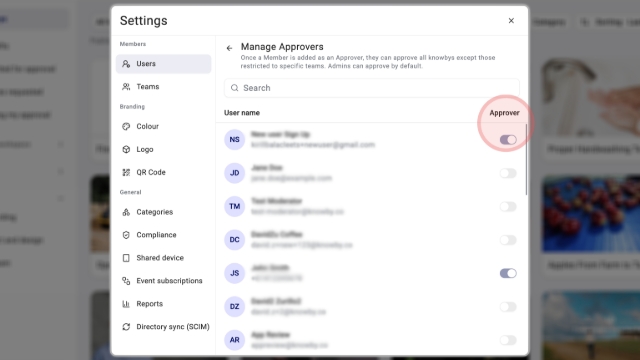Click the Users icon in sidebar
Image resolution: width=640 pixels, height=360 pixels.
[x=126, y=64]
